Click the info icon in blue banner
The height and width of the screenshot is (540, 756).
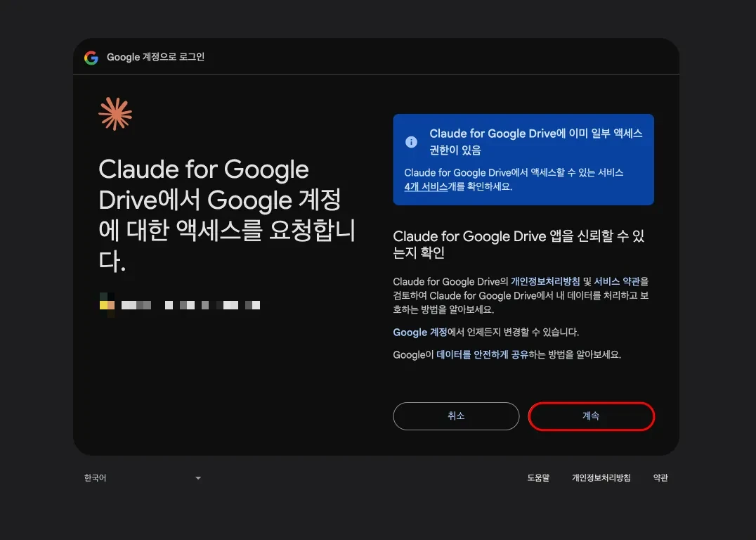click(x=411, y=142)
